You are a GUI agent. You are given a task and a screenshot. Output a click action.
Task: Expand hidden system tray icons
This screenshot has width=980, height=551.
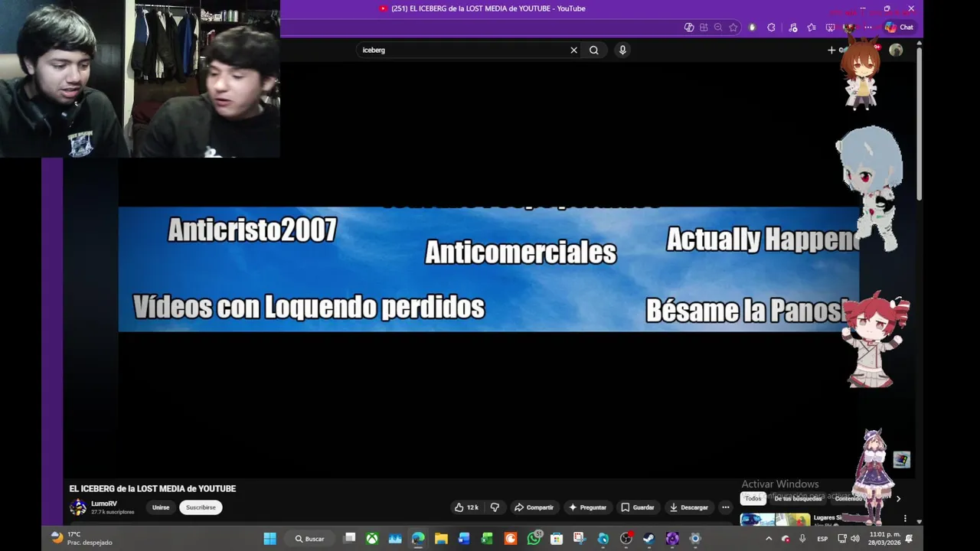click(769, 539)
